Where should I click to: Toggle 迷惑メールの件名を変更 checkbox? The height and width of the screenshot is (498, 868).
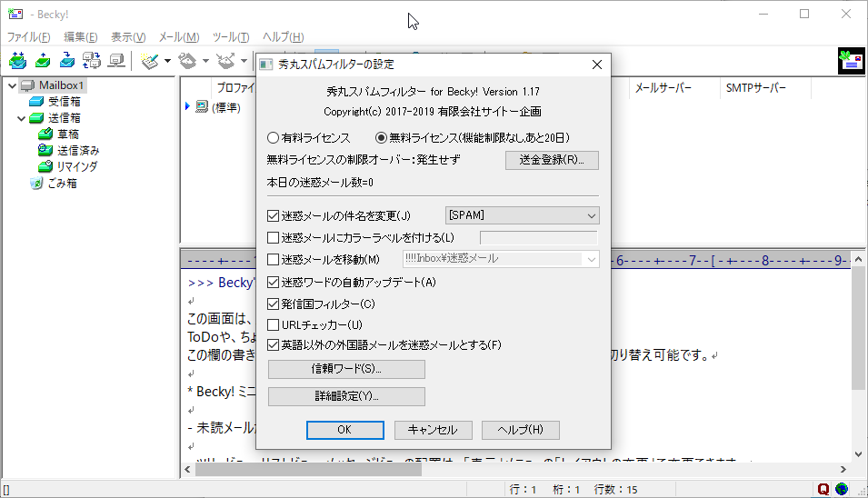coord(273,215)
